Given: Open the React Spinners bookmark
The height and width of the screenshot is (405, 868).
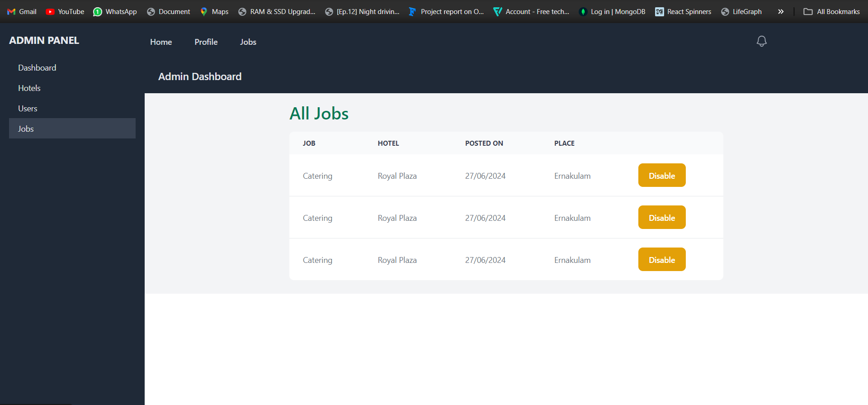Looking at the screenshot, I should (x=683, y=12).
